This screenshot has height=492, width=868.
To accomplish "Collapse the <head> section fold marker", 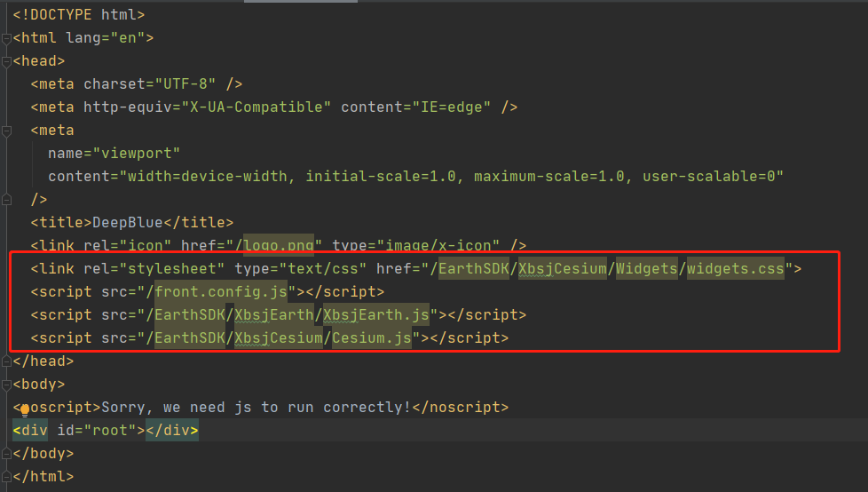I will pyautogui.click(x=6, y=61).
